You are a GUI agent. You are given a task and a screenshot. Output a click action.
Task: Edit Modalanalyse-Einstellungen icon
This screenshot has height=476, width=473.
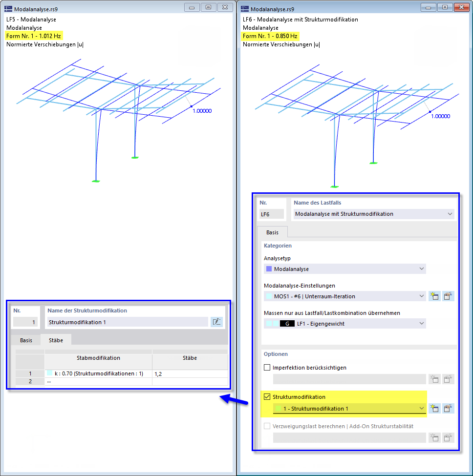448,296
